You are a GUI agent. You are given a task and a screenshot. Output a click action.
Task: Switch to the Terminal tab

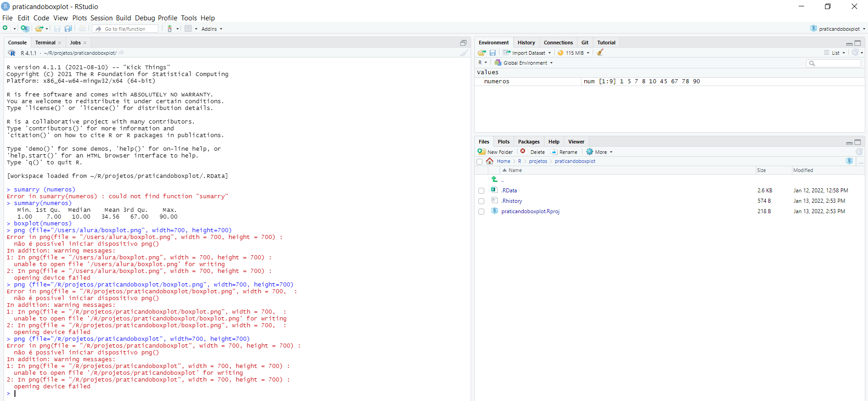click(45, 43)
